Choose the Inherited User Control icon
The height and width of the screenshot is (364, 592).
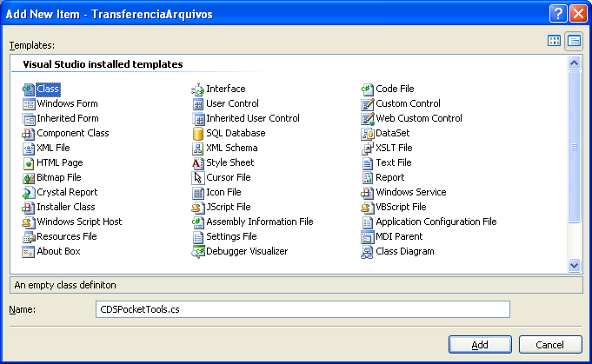[x=198, y=119]
